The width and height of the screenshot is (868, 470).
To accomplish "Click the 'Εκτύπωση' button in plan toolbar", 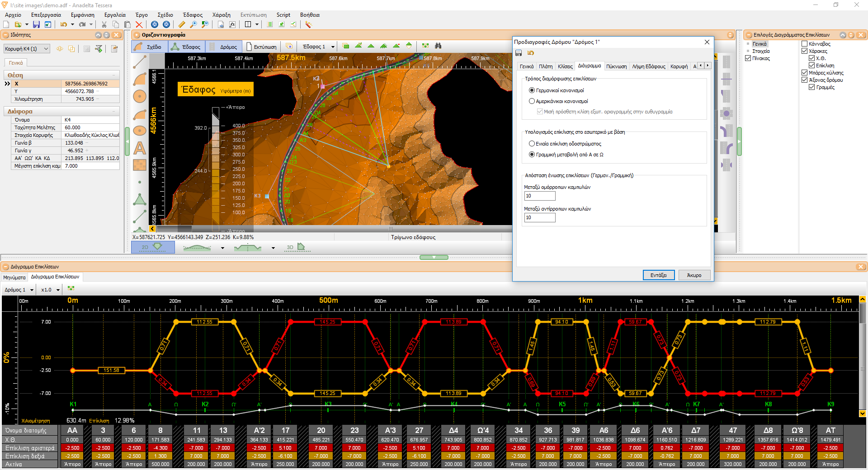I will [x=261, y=47].
